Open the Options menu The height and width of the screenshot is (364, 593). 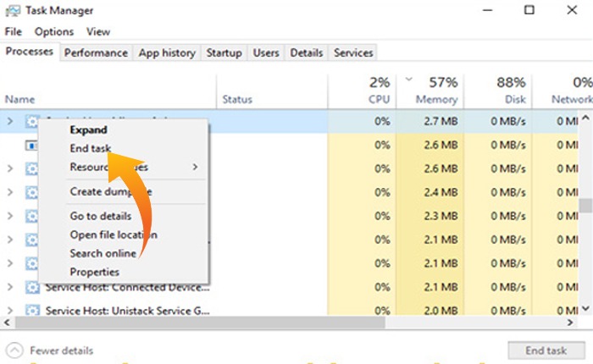click(54, 31)
